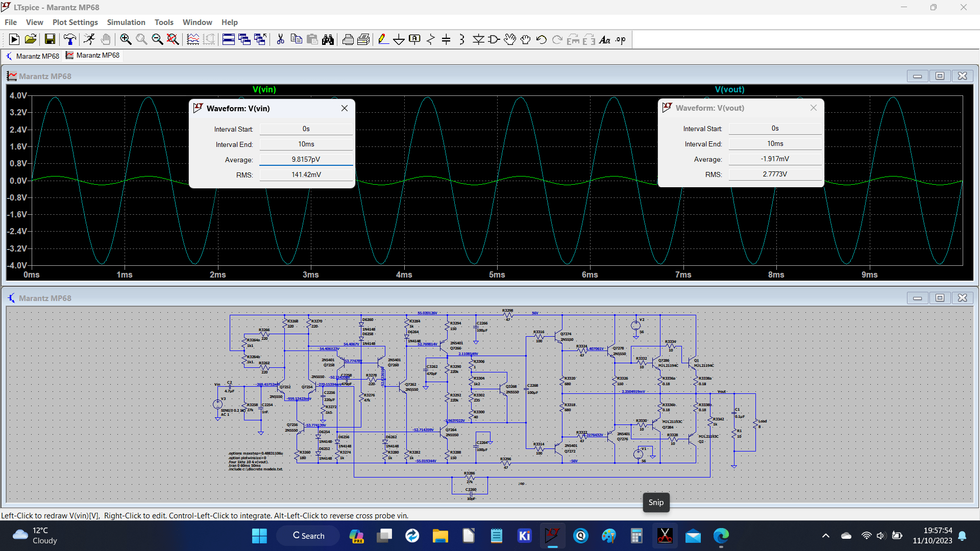Select the Drag hand tool
The image size is (980, 551).
click(x=526, y=39)
